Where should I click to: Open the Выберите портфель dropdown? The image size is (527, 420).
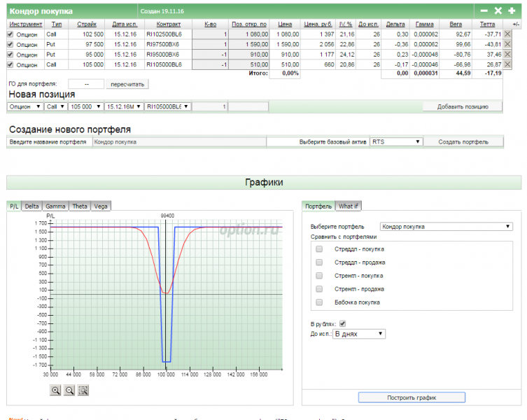[x=446, y=227]
